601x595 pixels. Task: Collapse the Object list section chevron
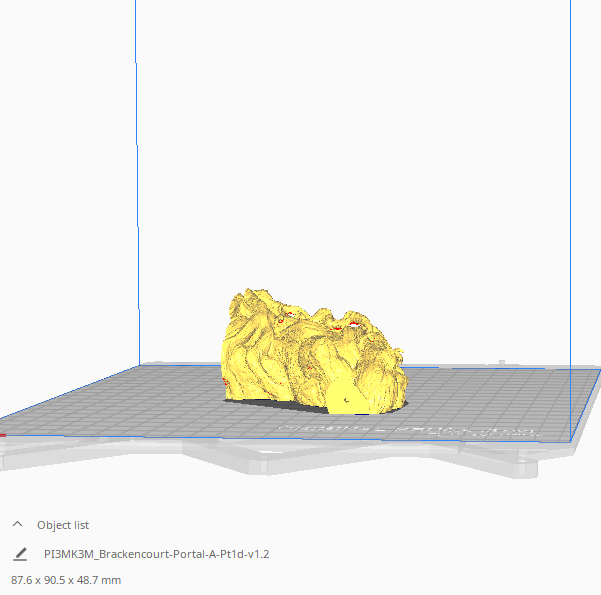[17, 524]
